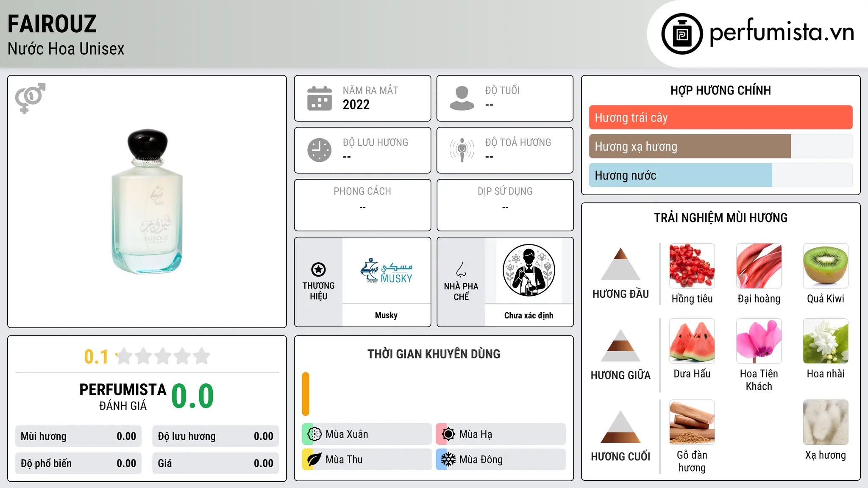Viewport: 868px width, 488px height.
Task: Open the Musky brand name link
Action: tap(386, 315)
